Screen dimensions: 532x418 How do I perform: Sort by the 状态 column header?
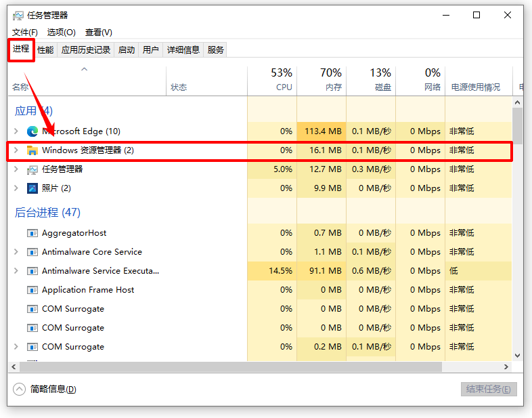click(x=206, y=81)
